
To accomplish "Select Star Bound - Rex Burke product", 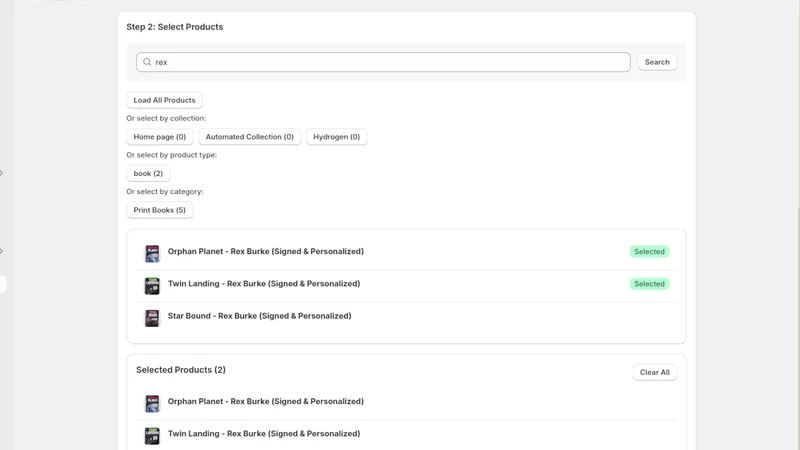I will pyautogui.click(x=406, y=318).
